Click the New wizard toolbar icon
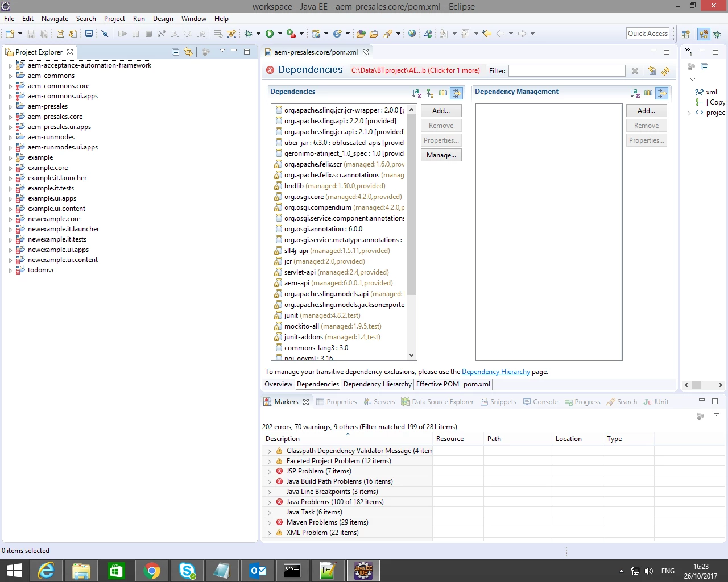This screenshot has width=728, height=582. (x=9, y=34)
